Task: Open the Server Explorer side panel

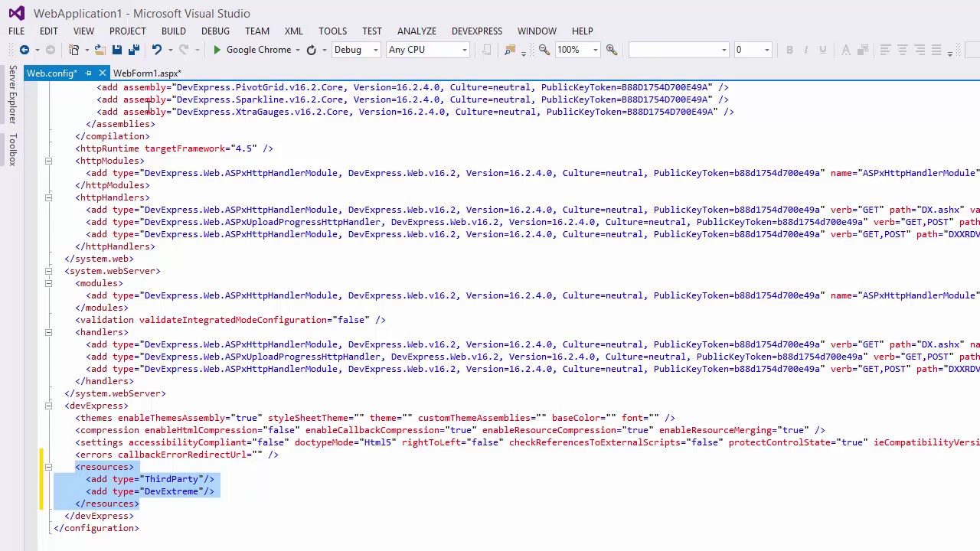Action: pyautogui.click(x=12, y=95)
